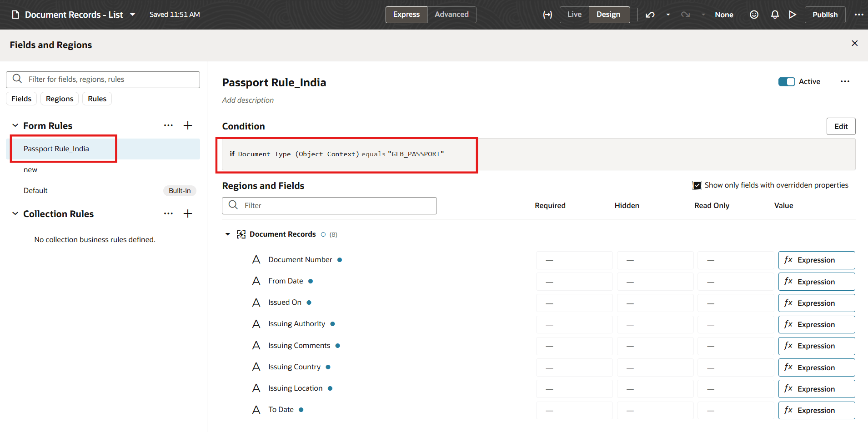
Task: Collapse the Form Rules section
Action: click(15, 125)
